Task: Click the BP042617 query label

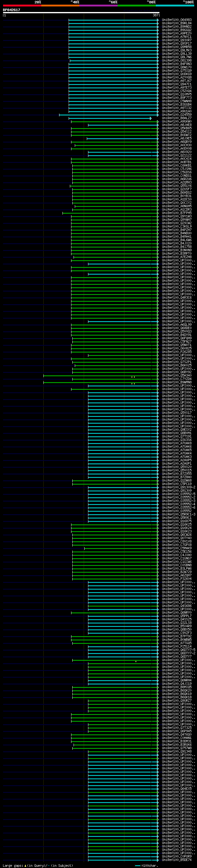Action: point(11,10)
